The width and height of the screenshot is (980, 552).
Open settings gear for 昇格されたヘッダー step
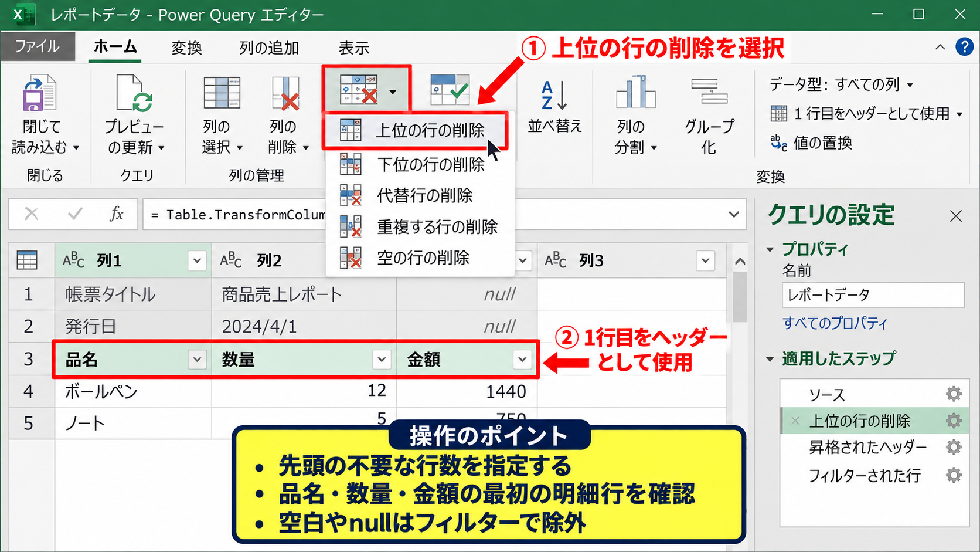954,447
